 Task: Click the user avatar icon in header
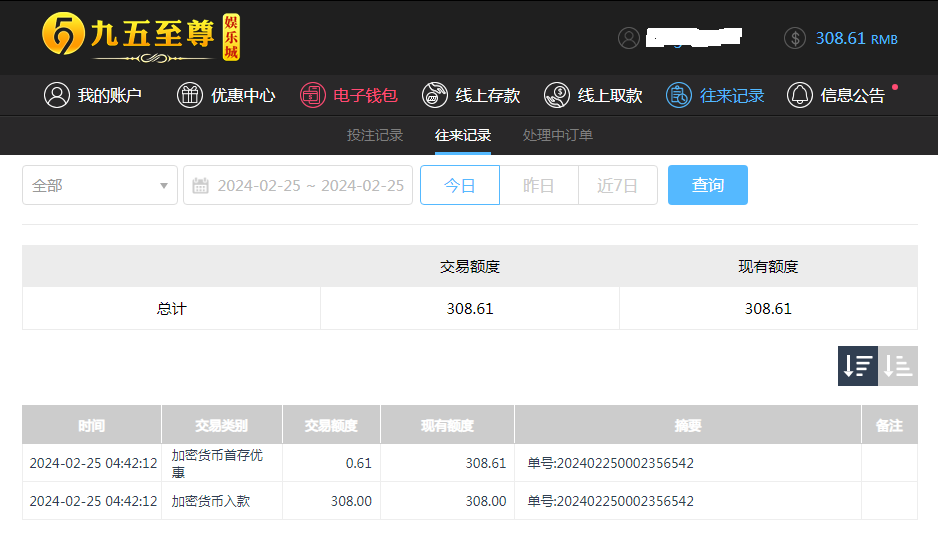(629, 38)
